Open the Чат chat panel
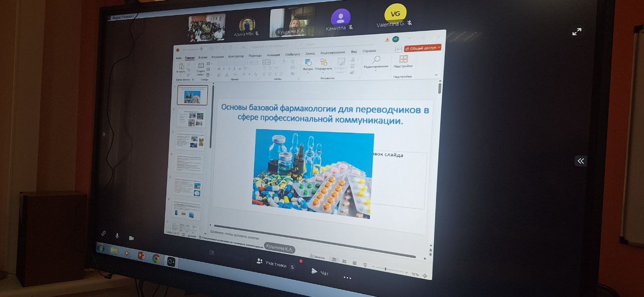Viewport: 644px width, 297px height. pos(319,272)
